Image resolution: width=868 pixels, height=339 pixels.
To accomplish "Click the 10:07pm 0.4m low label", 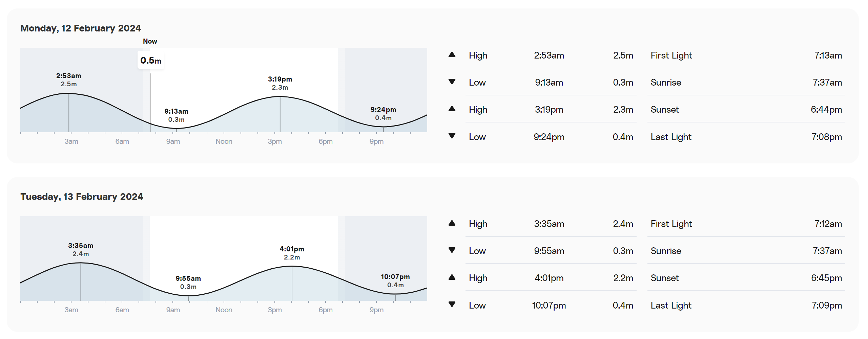I will point(395,281).
